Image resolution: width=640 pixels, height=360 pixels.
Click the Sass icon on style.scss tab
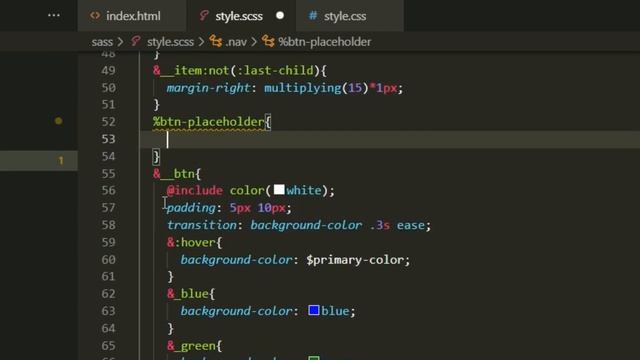pos(204,16)
